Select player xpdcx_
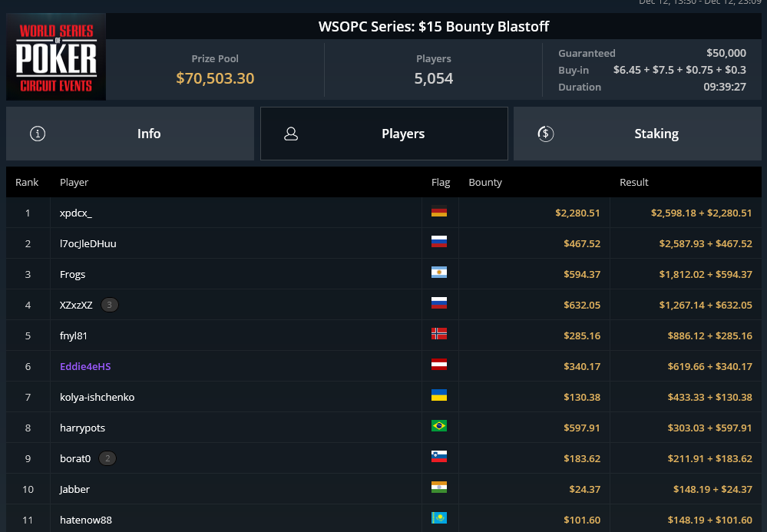Image resolution: width=767 pixels, height=532 pixels. 76,213
